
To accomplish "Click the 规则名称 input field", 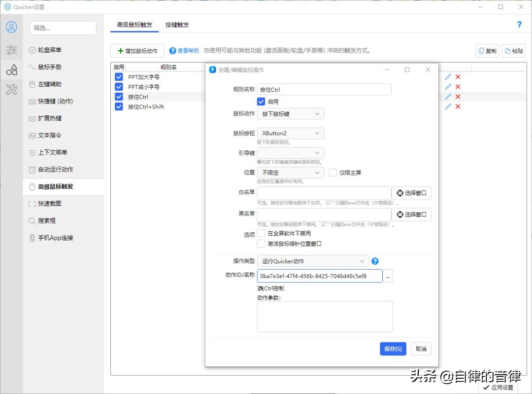I will tap(324, 90).
